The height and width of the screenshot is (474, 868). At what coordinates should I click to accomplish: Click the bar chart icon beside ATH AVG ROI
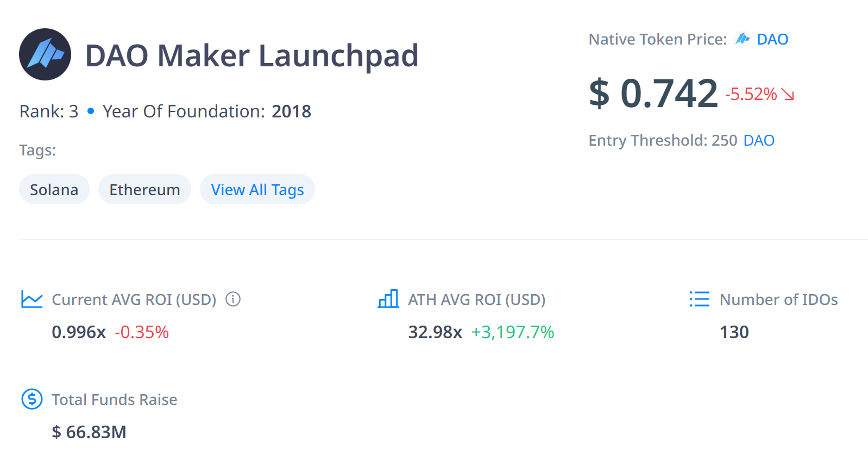pyautogui.click(x=388, y=299)
